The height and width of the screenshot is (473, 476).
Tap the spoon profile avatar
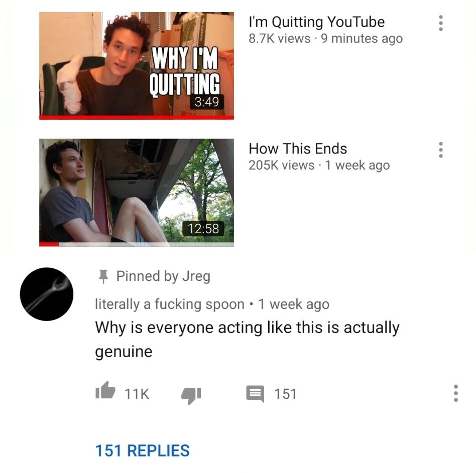[x=47, y=294]
